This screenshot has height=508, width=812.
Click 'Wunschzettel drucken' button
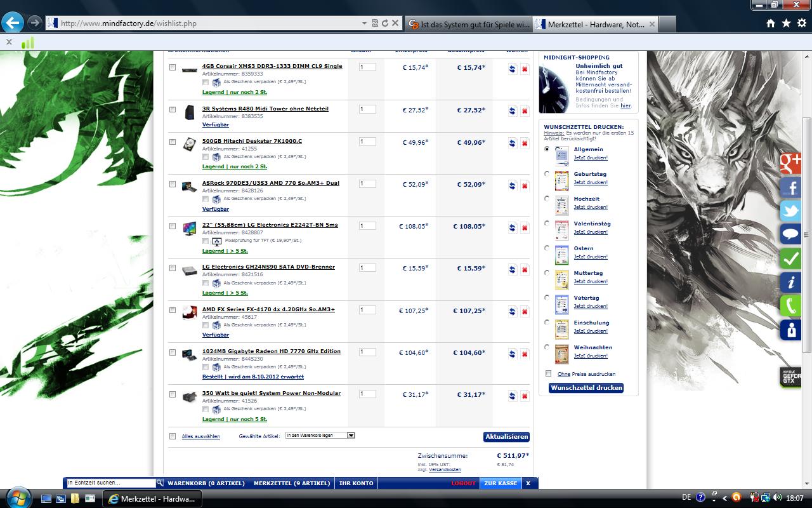coord(586,387)
